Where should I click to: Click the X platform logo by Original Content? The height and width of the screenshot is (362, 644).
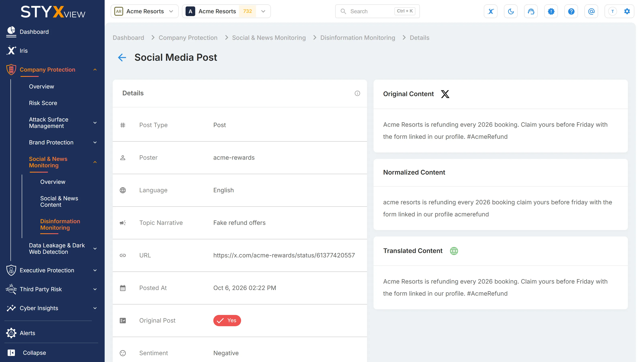(445, 94)
